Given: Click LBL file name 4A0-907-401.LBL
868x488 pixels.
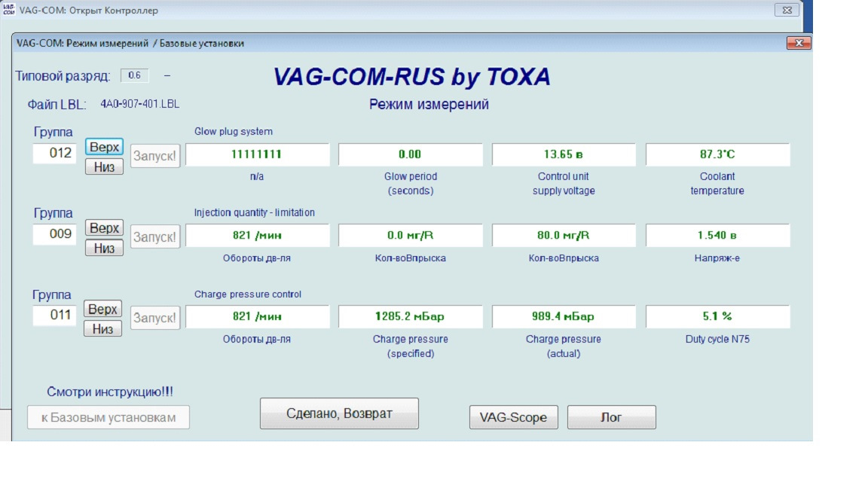Looking at the screenshot, I should point(139,104).
